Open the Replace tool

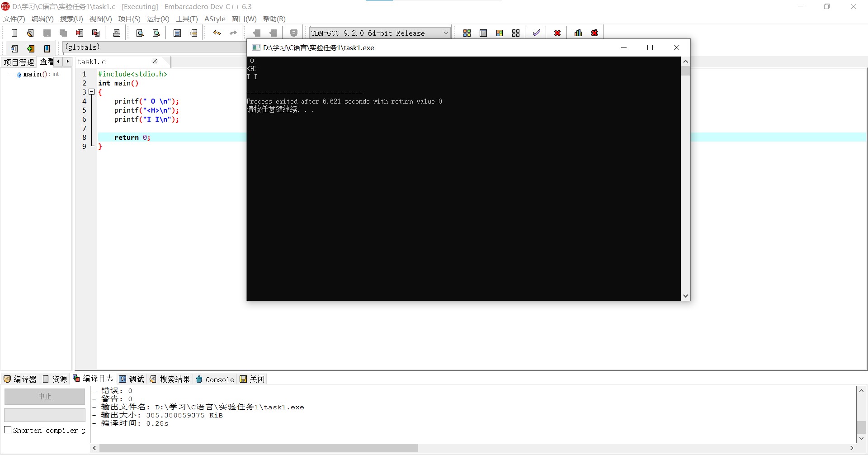[x=156, y=33]
